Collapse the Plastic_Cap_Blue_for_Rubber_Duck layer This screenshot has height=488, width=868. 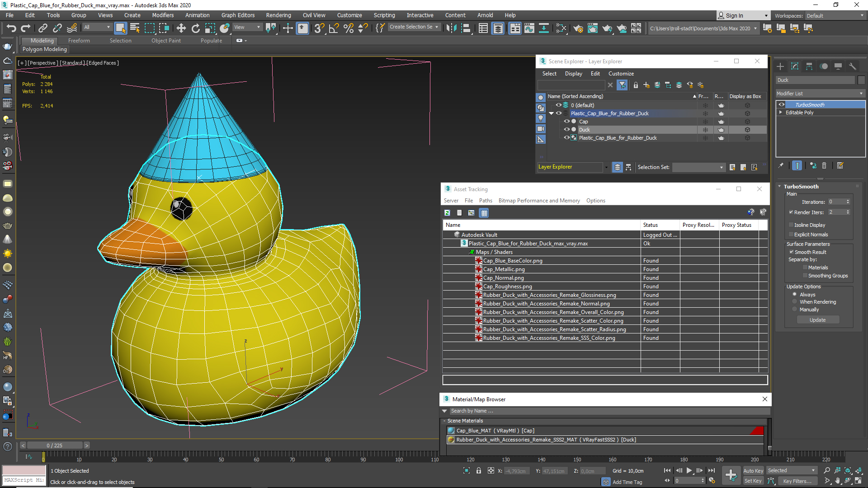[x=551, y=113]
